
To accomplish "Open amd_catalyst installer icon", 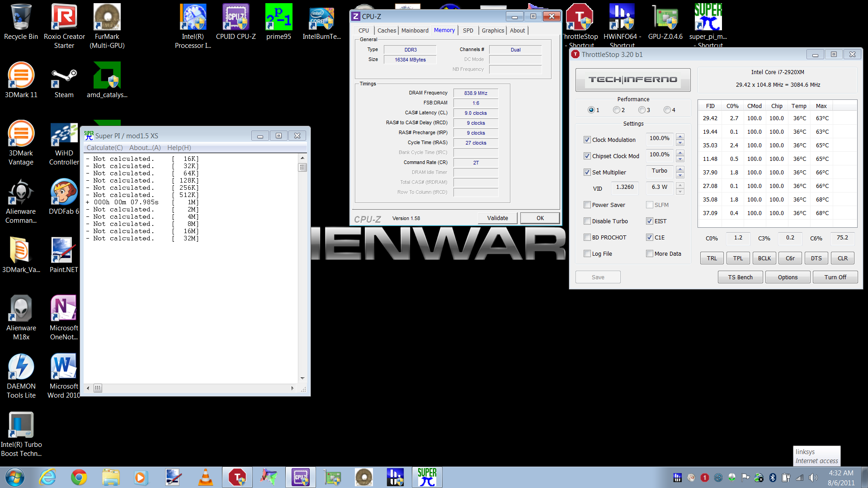I will [x=107, y=80].
